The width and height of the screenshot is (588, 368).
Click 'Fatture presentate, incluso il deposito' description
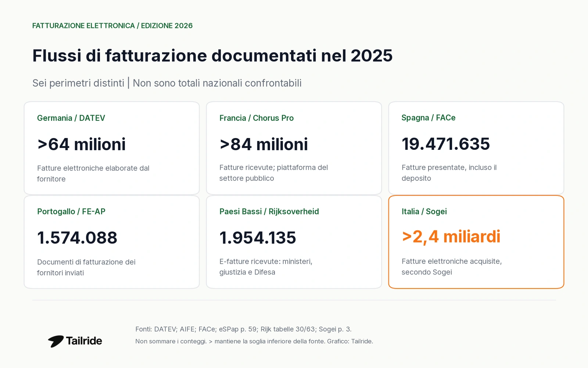(449, 173)
